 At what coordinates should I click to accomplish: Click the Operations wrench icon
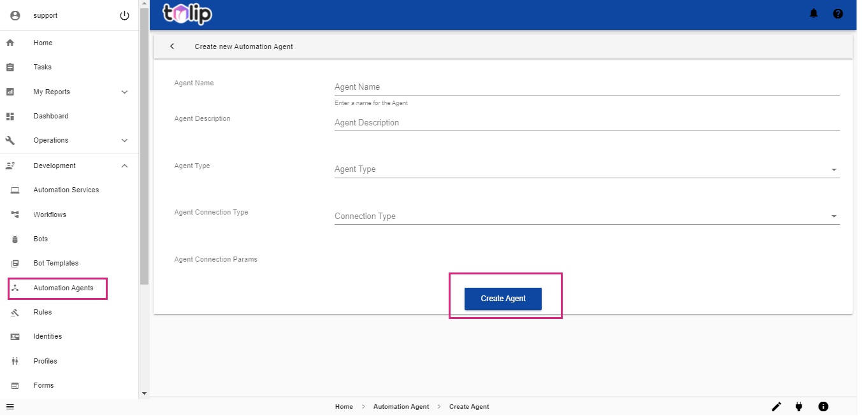tap(10, 140)
